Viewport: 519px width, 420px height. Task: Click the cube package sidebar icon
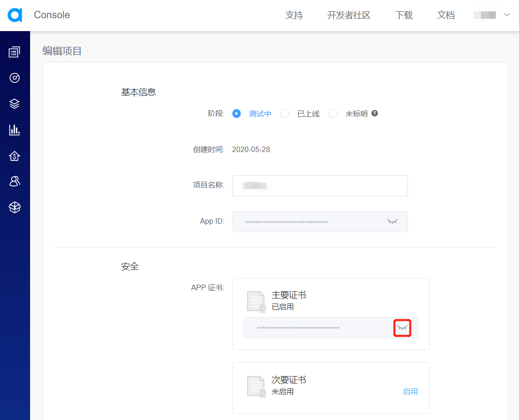pos(15,208)
